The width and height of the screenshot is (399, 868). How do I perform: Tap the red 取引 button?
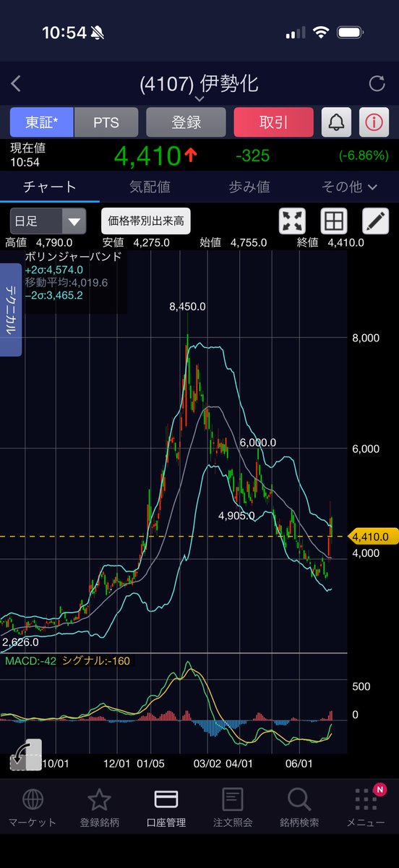[273, 122]
